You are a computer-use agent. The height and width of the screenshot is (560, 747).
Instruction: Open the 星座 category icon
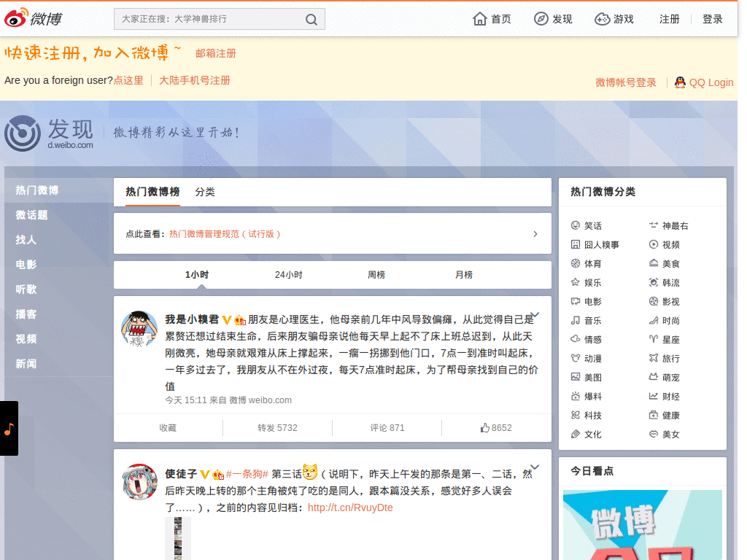tap(653, 339)
